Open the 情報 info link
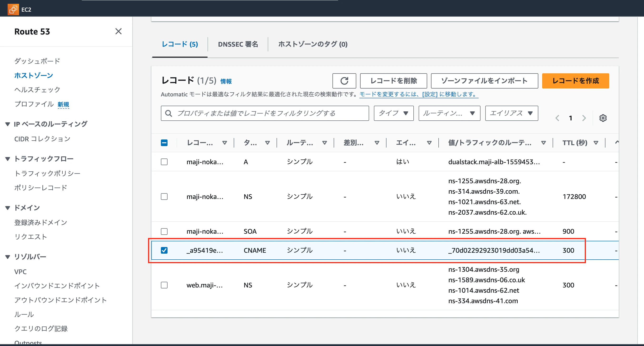This screenshot has width=644, height=346. pyautogui.click(x=226, y=81)
